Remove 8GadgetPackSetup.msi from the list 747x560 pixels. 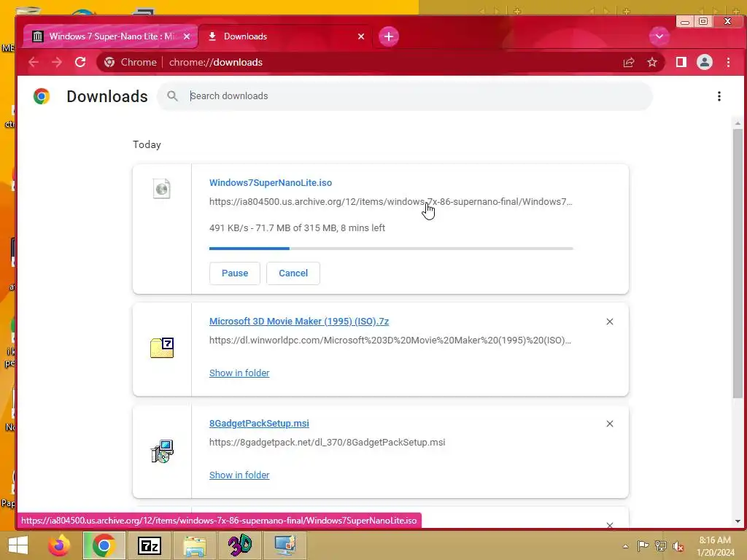pos(609,424)
